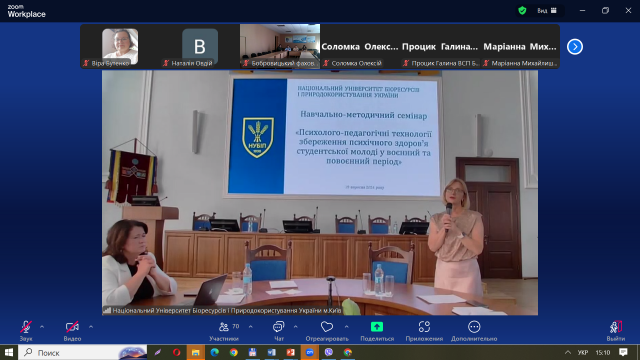Click the Выйти leave meeting button
This screenshot has height=360, width=640.
(x=616, y=331)
